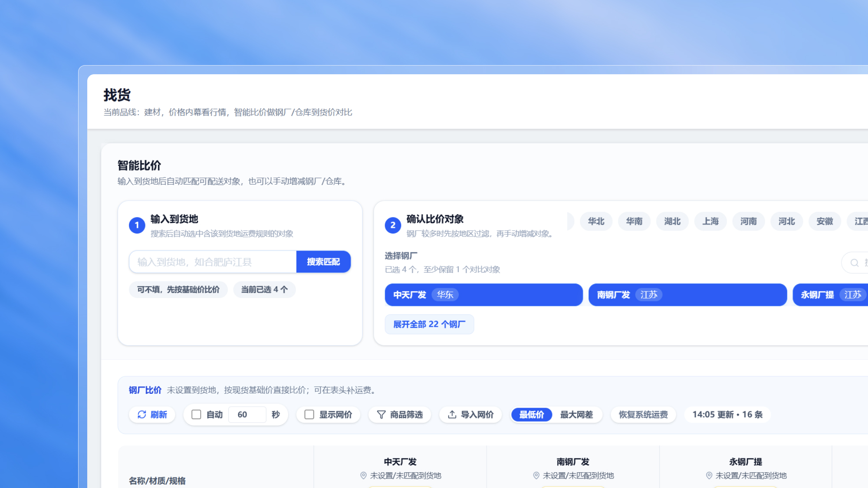Expand all mills via 展开全部 22 个钢厂
The height and width of the screenshot is (488, 868).
(x=429, y=324)
